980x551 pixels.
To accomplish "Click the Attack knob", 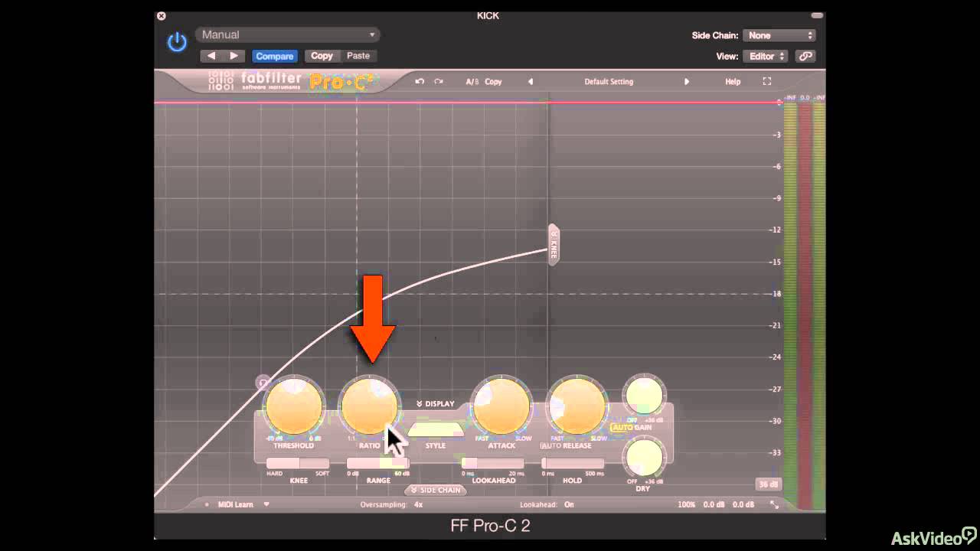I will [x=501, y=407].
